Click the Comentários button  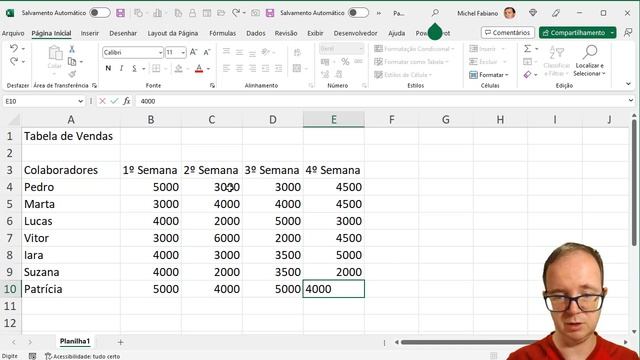[507, 33]
